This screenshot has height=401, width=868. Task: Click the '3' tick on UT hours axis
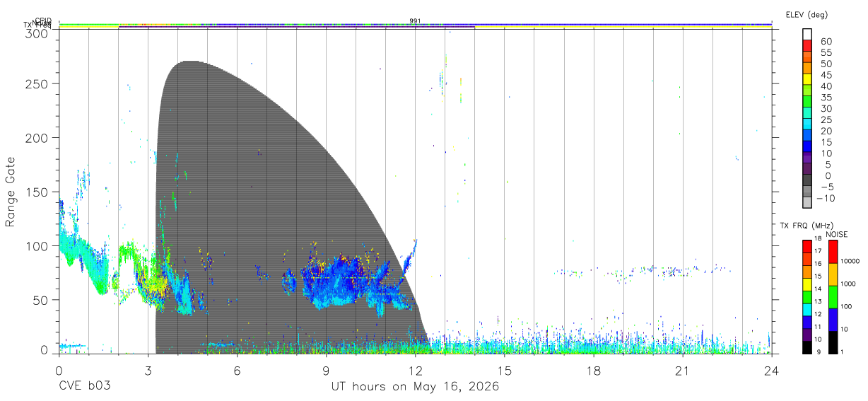click(148, 370)
